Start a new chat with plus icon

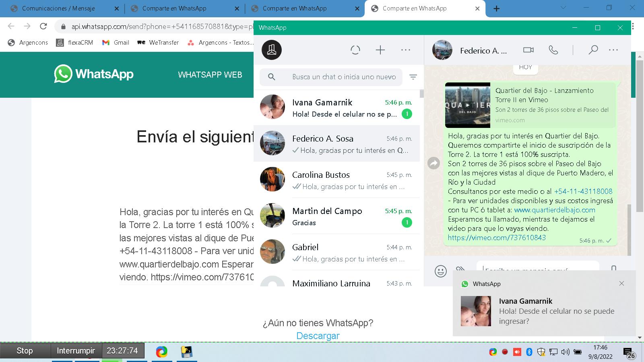click(x=380, y=50)
